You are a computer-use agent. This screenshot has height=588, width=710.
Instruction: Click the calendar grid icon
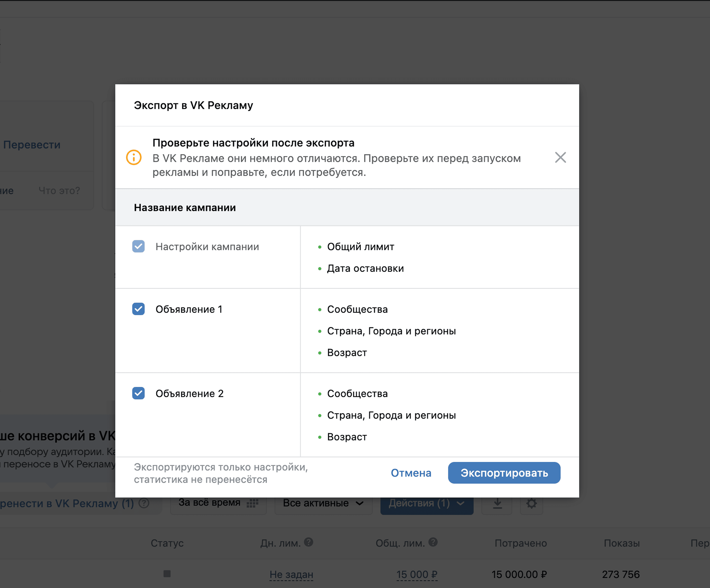(252, 503)
